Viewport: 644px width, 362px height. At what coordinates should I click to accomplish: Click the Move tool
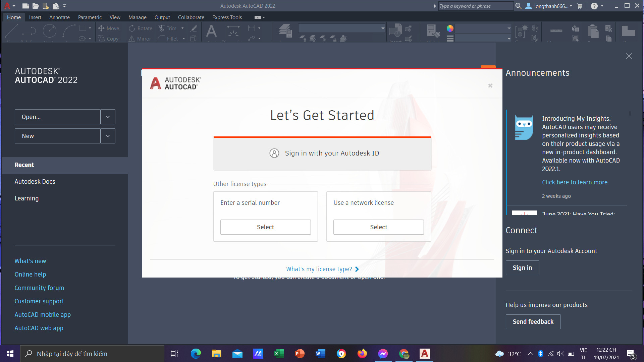108,28
